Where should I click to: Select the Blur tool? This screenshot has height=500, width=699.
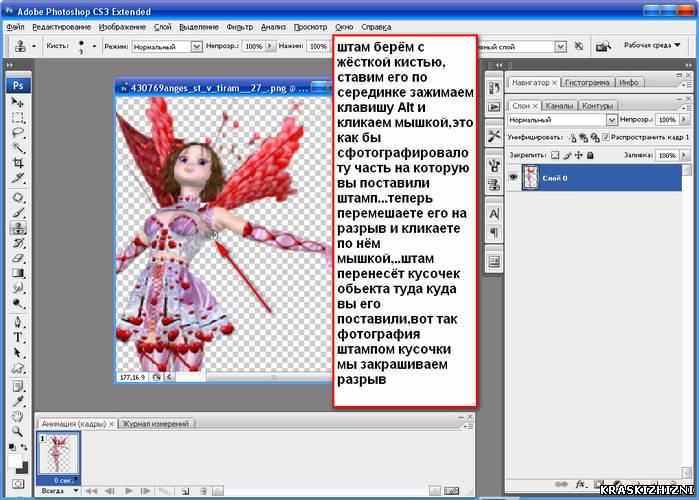click(18, 288)
